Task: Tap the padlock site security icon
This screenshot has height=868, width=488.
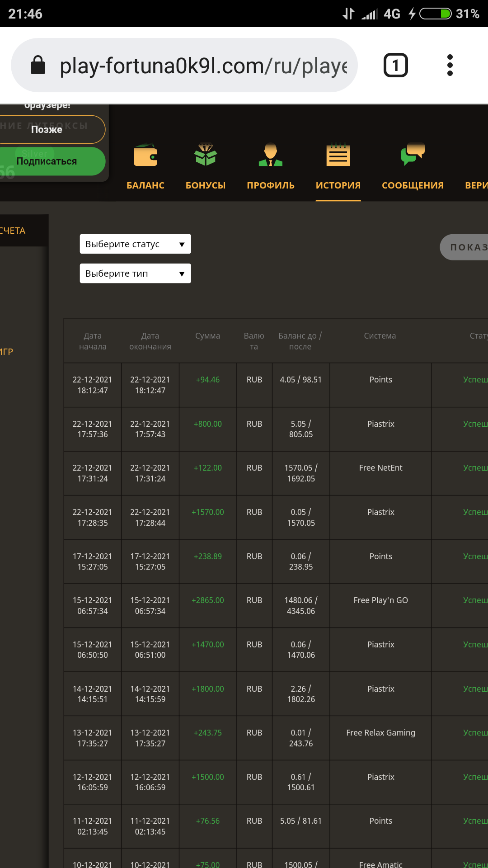Action: point(38,65)
